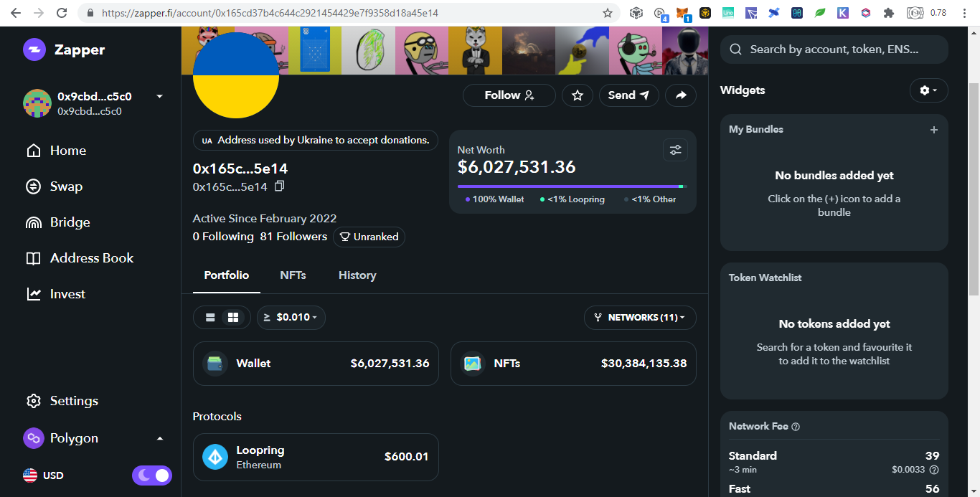Go back in the browser
This screenshot has height=497, width=980.
(16, 13)
